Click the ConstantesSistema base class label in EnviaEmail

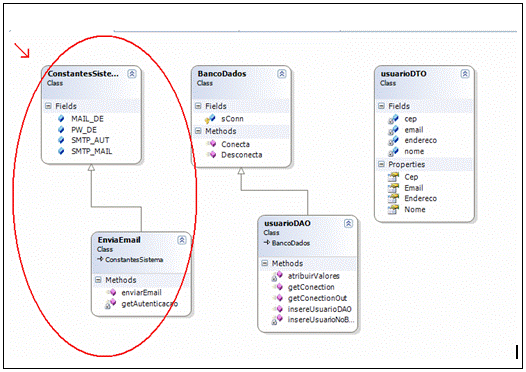134,260
